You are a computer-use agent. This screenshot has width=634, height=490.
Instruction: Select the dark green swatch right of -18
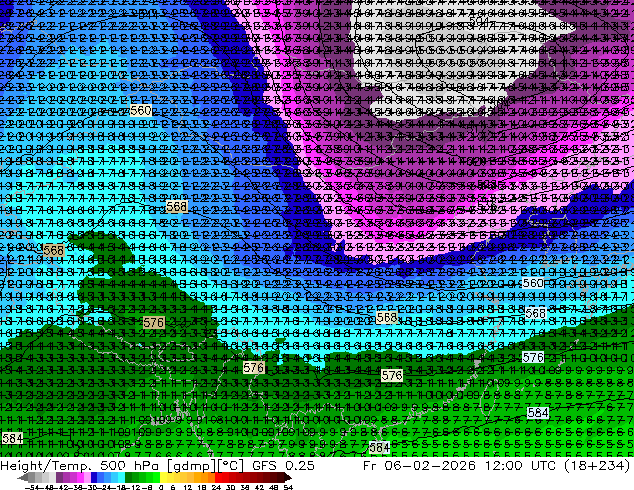(x=129, y=477)
